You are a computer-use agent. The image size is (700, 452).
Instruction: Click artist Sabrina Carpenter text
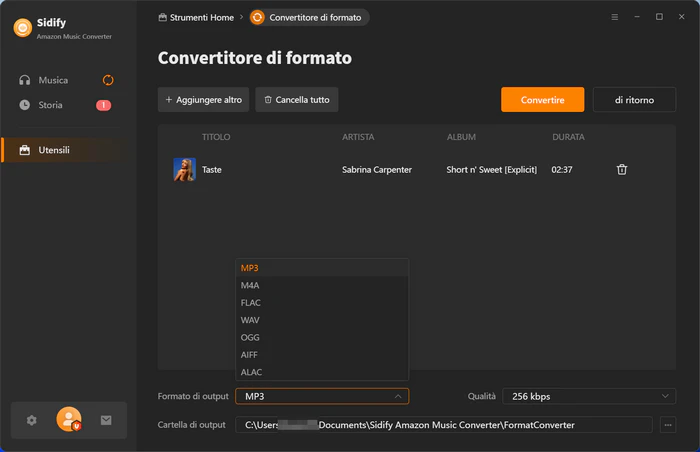pyautogui.click(x=377, y=170)
